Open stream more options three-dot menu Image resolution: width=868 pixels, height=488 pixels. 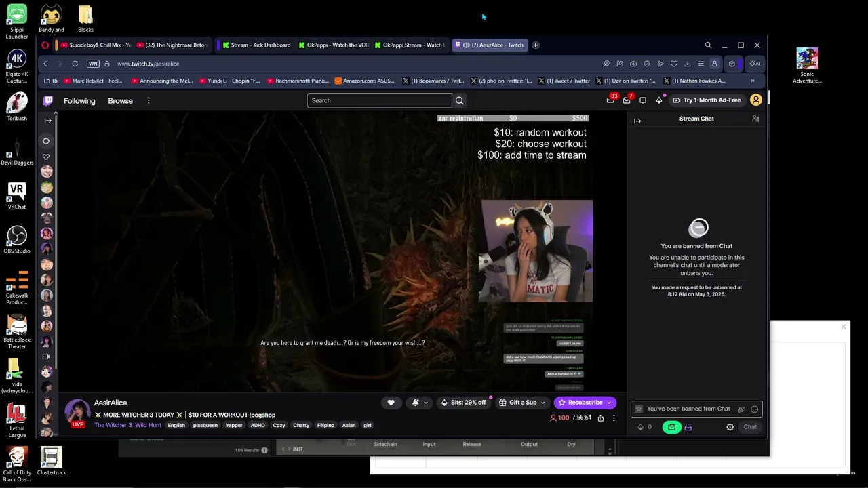(614, 418)
